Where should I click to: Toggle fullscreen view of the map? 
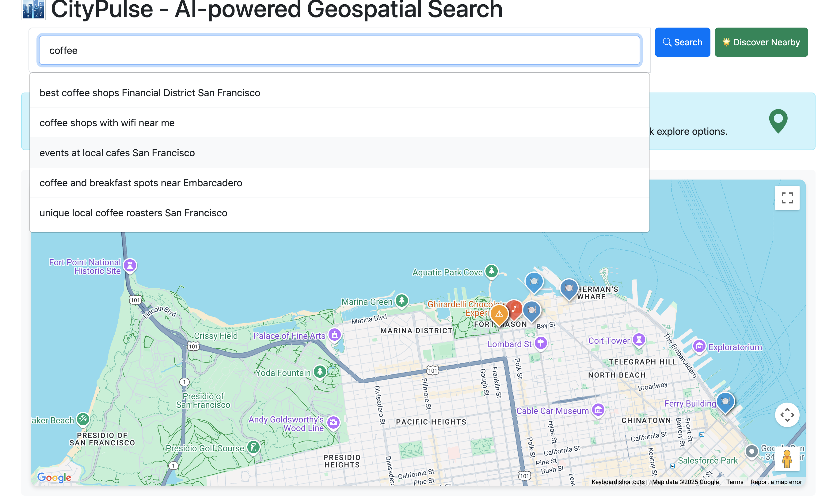[787, 198]
